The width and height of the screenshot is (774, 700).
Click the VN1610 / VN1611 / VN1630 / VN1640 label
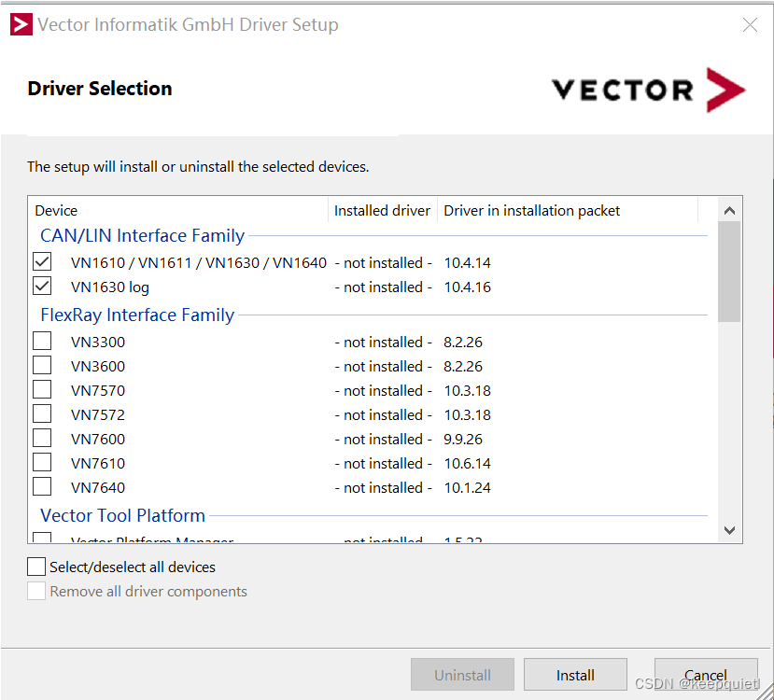(x=199, y=263)
